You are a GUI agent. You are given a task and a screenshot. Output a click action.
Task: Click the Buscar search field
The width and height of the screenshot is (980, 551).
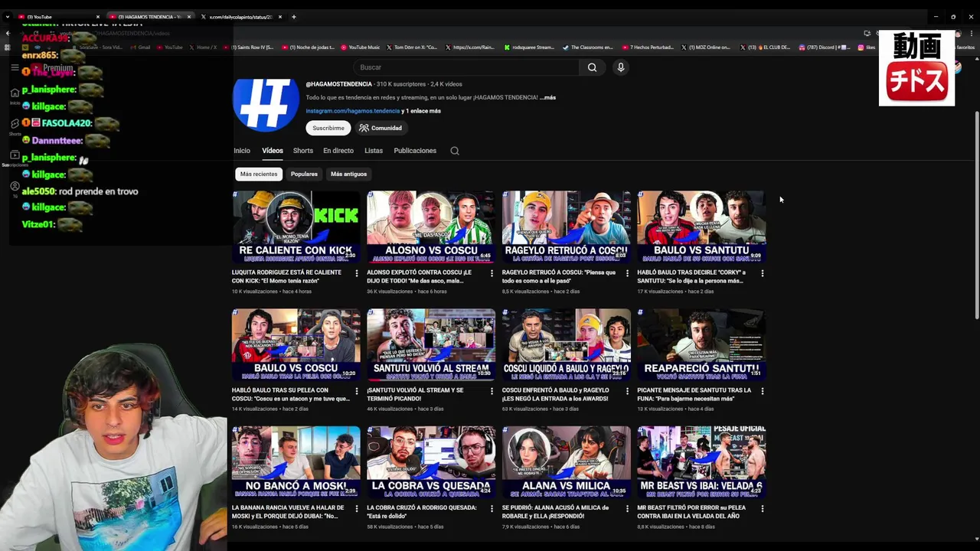467,67
